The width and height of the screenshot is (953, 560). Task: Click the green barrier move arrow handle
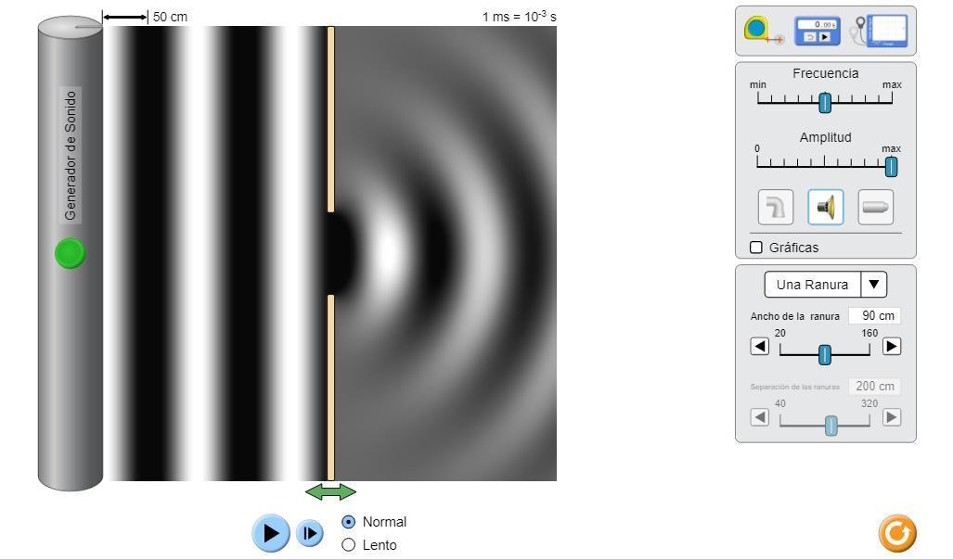point(330,492)
